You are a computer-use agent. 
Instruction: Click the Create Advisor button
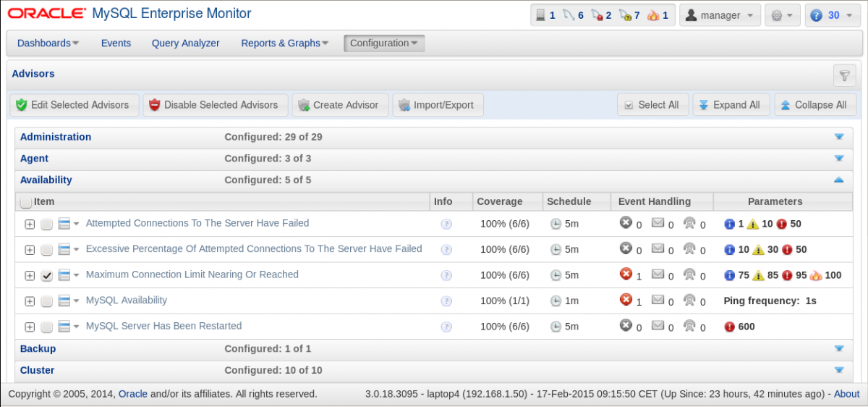340,105
